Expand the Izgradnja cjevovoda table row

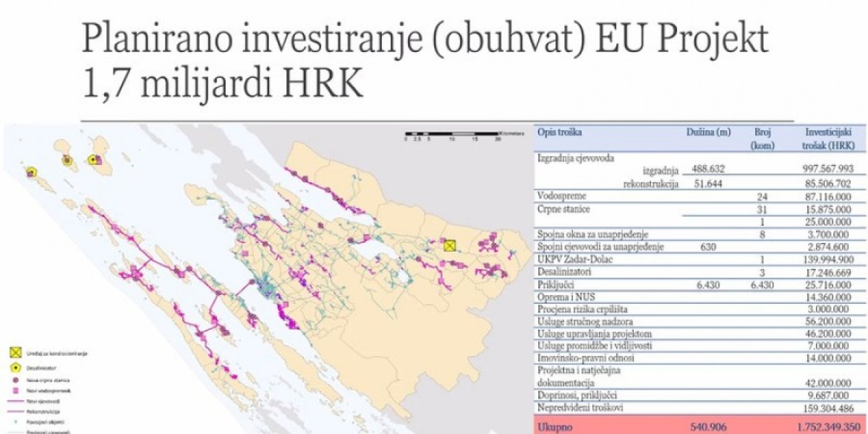(x=576, y=159)
